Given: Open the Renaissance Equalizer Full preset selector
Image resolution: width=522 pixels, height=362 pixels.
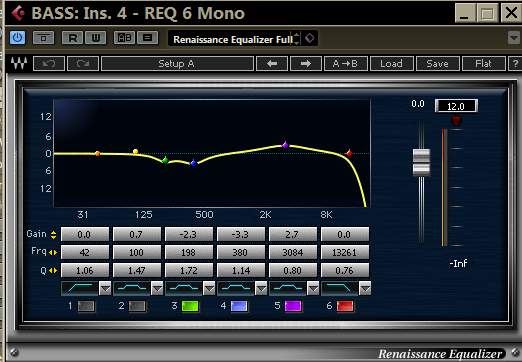Looking at the screenshot, I should pyautogui.click(x=233, y=39).
